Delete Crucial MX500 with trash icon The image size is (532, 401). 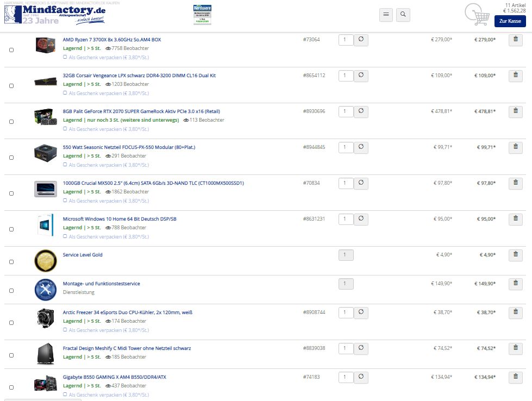pyautogui.click(x=516, y=183)
